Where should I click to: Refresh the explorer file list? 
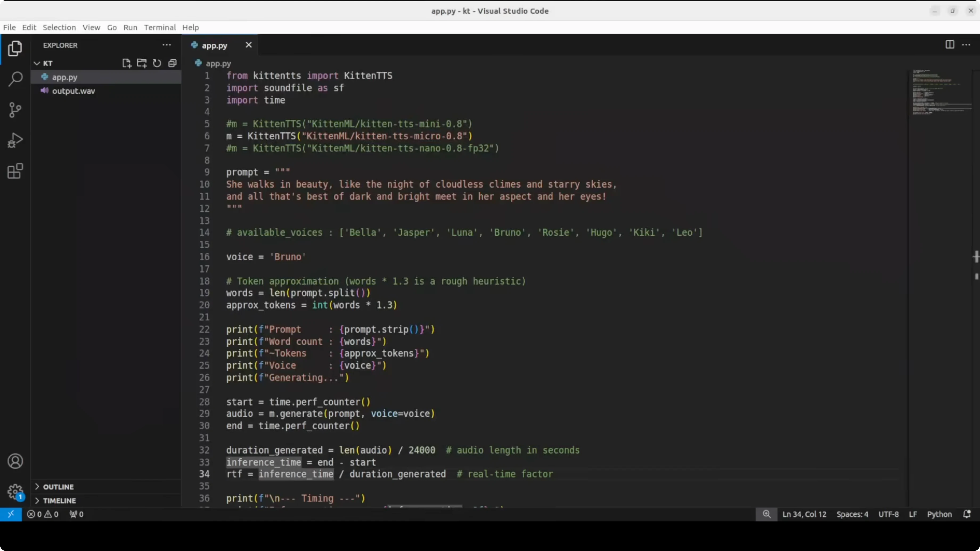pyautogui.click(x=157, y=63)
